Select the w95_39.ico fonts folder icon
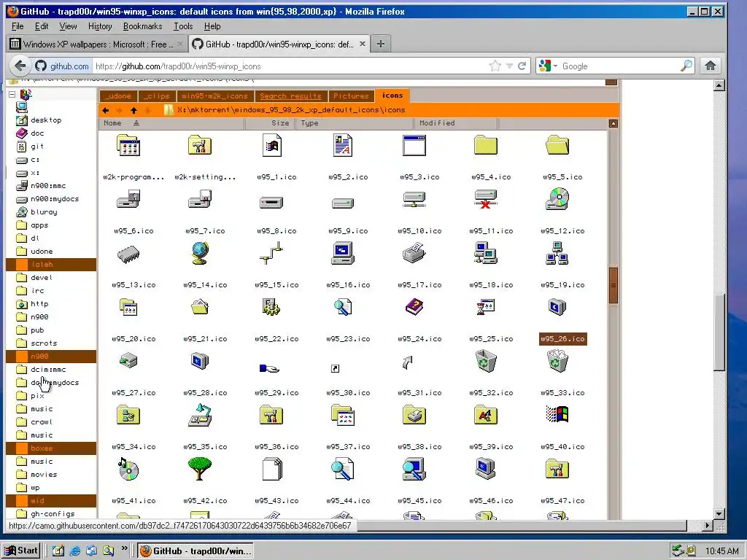 click(486, 415)
